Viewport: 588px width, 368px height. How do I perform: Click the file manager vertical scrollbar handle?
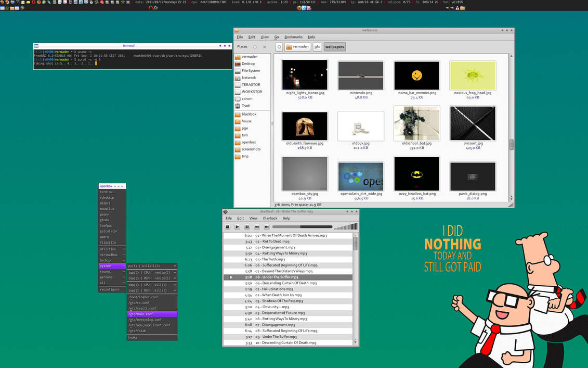(x=511, y=145)
